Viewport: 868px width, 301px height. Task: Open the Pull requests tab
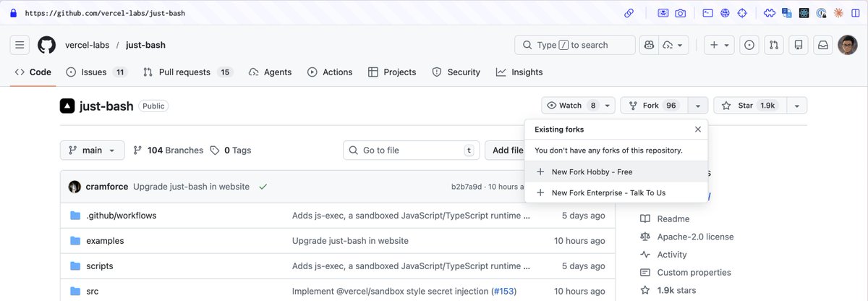point(187,72)
